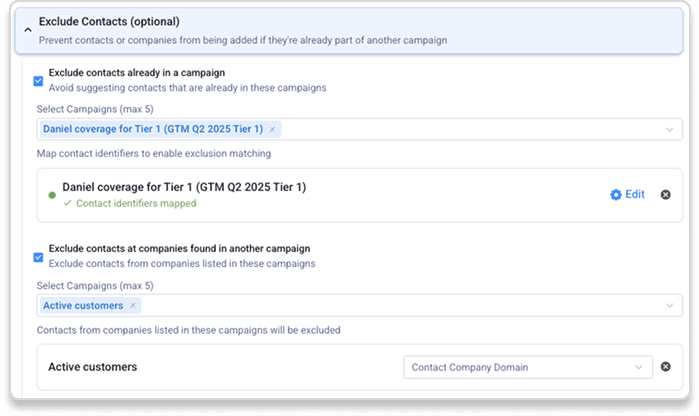Click the chevron inside Contact Company Domain
This screenshot has height=416, width=699.
(x=638, y=367)
